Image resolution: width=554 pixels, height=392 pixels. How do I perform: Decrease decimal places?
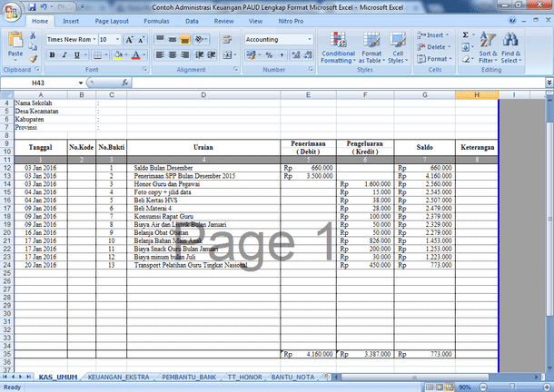click(x=308, y=55)
